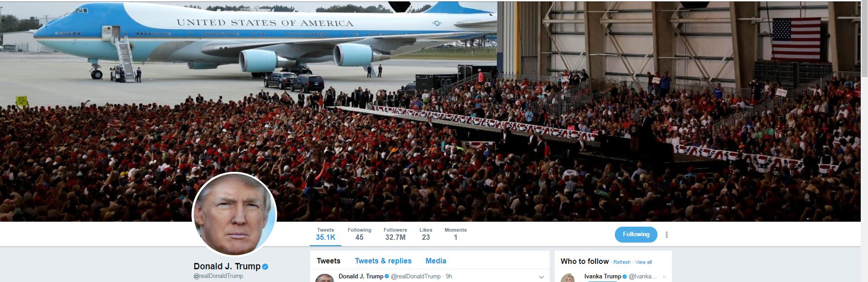This screenshot has height=282, width=868.
Task: Refresh the Who to follow suggestions
Action: 622,262
